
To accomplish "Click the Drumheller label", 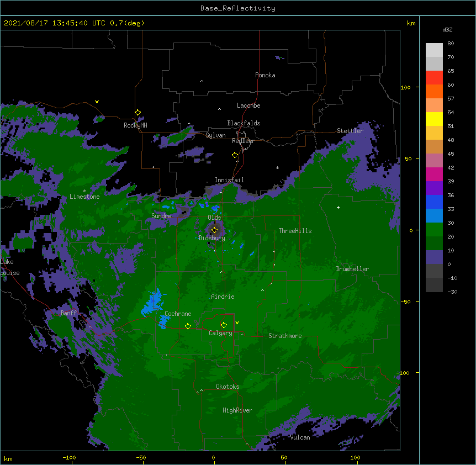I will coord(352,269).
